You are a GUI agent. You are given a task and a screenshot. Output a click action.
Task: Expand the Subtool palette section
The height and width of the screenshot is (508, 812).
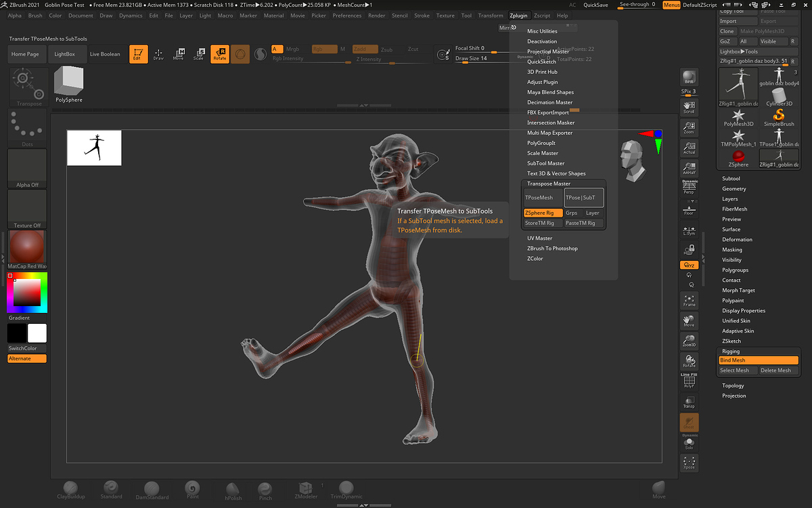point(731,179)
